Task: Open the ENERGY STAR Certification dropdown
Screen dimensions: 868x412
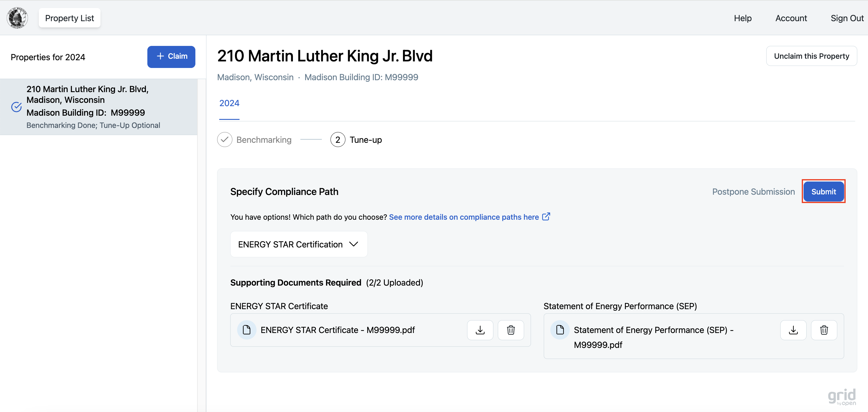Action: click(299, 244)
